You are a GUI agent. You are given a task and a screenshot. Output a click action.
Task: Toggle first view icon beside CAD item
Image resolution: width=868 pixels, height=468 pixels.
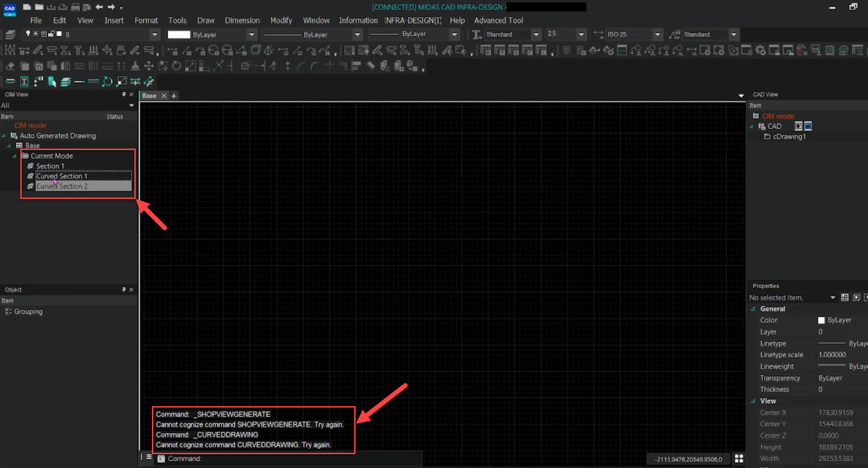(x=798, y=126)
